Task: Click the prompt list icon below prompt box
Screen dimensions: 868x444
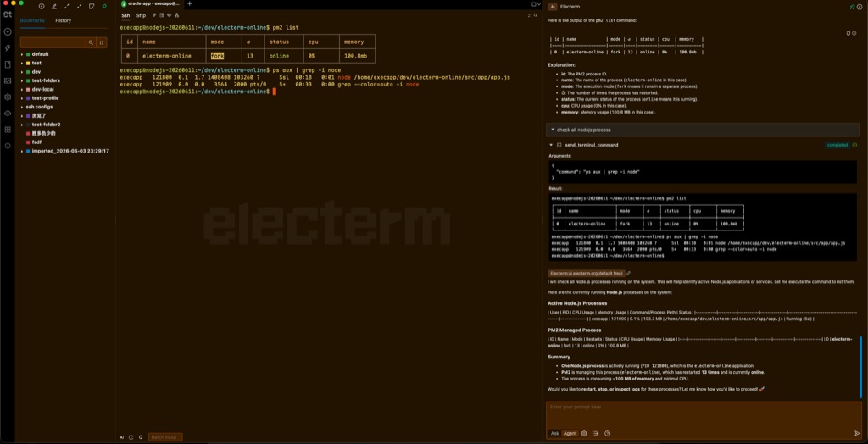Action: click(596, 434)
